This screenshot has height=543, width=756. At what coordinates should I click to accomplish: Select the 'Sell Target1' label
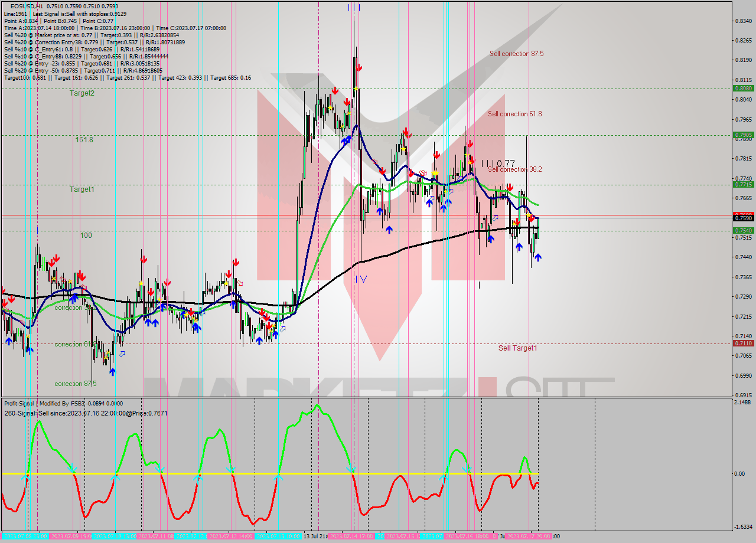tap(517, 348)
